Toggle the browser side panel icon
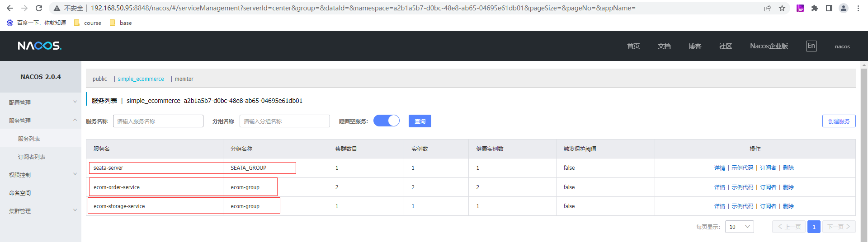 point(829,8)
